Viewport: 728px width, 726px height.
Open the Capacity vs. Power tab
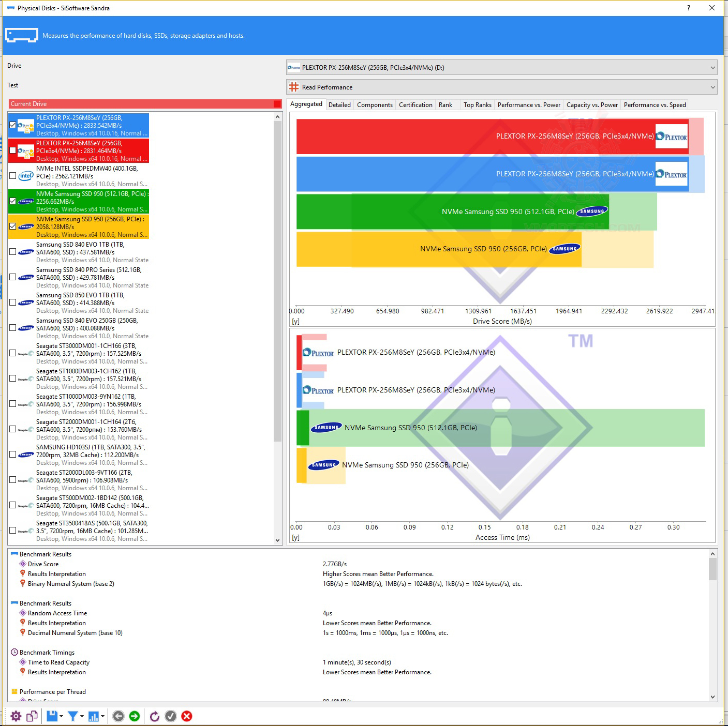click(x=592, y=104)
